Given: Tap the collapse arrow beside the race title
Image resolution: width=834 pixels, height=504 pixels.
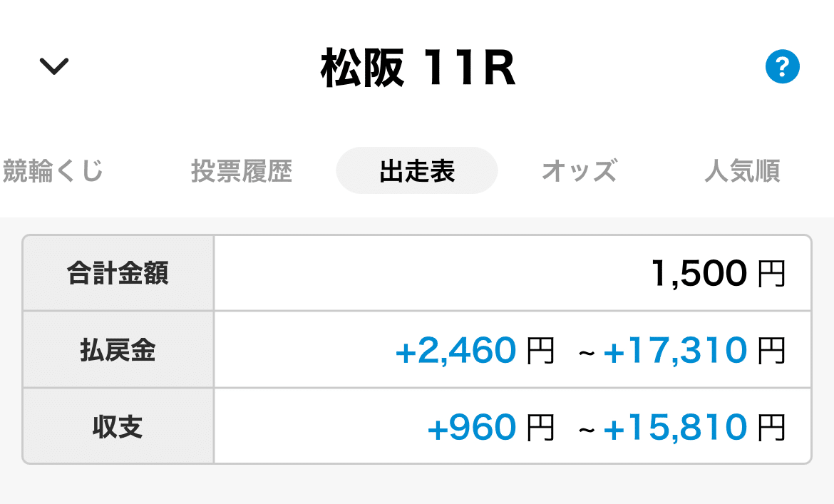Looking at the screenshot, I should 53,66.
